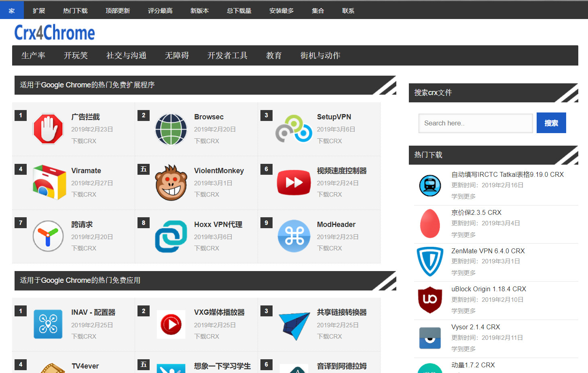This screenshot has width=588, height=373.
Task: Open the 共享链接转换器 title link
Action: pos(342,312)
